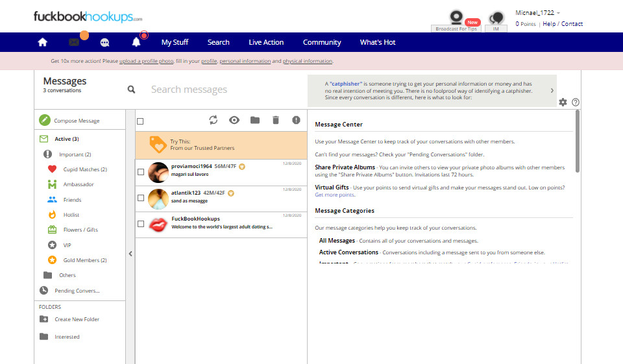623x364 pixels.
Task: Select checkbox for proviamoci1964 conversation
Action: (x=141, y=172)
